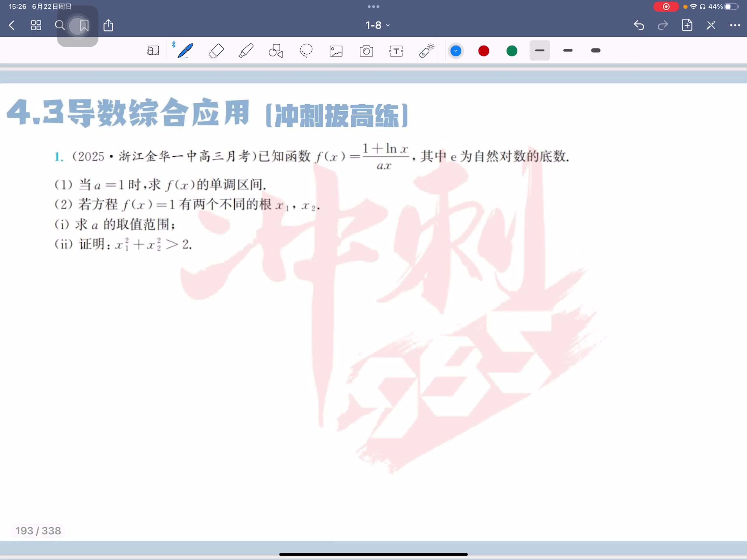The image size is (747, 560).
Task: Activate the Lasso selection tool
Action: pyautogui.click(x=306, y=51)
